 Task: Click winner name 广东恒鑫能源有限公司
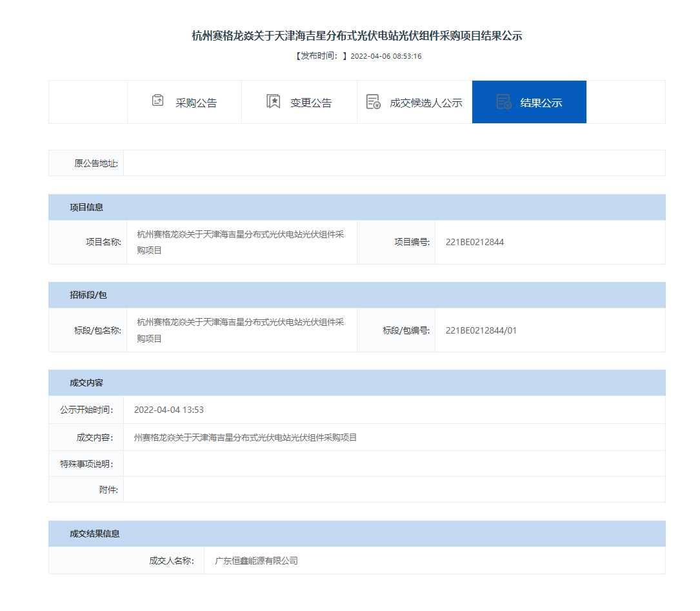point(256,561)
